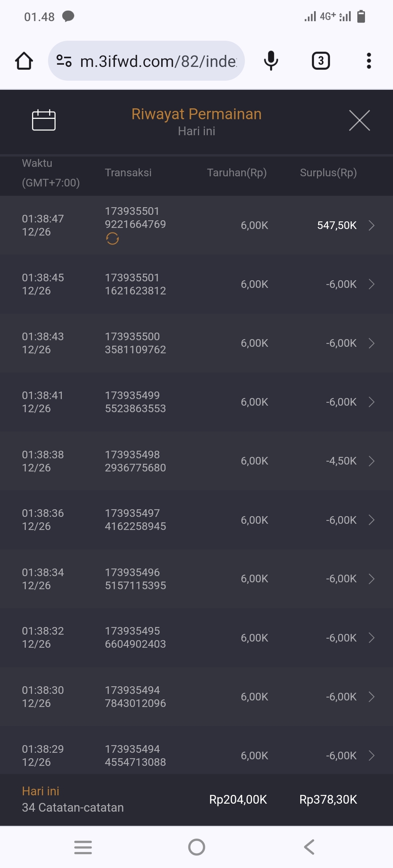
Task: Click the m.3ifwd.com URL address field
Action: [158, 61]
